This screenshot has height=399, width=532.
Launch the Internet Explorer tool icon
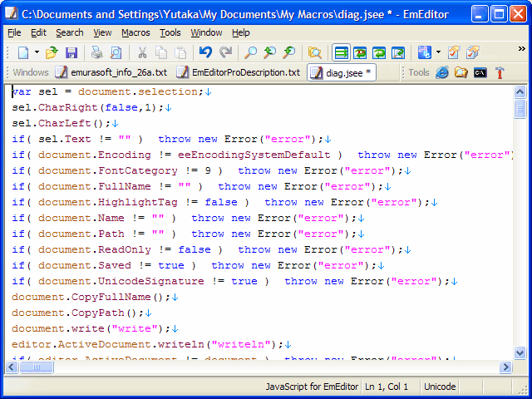(441, 72)
